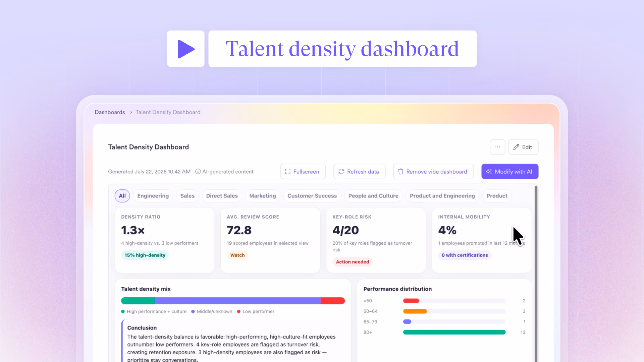The width and height of the screenshot is (644, 362).
Task: Select the Customer Success filter tab
Action: (312, 196)
